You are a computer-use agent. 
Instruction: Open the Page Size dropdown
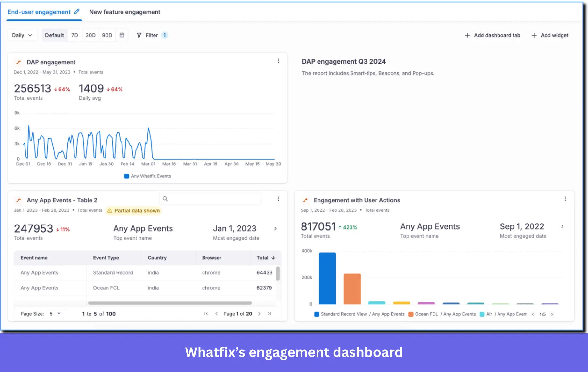[55, 314]
